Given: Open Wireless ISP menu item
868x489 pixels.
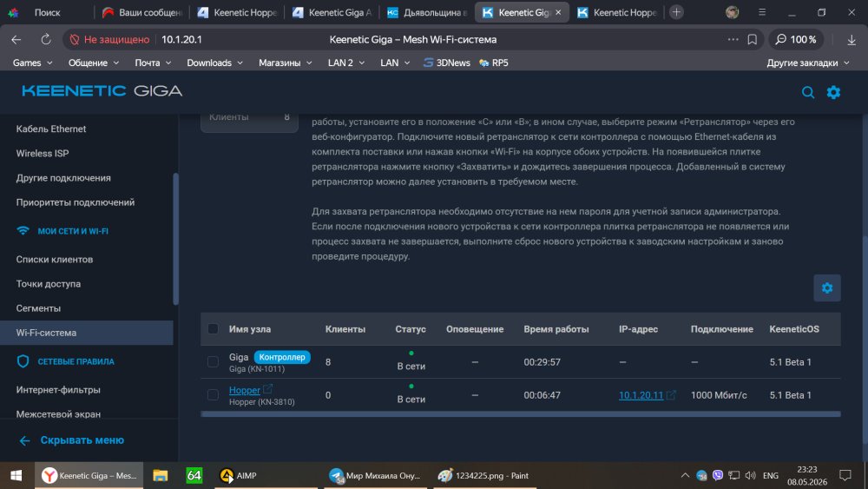Looking at the screenshot, I should click(86, 154).
